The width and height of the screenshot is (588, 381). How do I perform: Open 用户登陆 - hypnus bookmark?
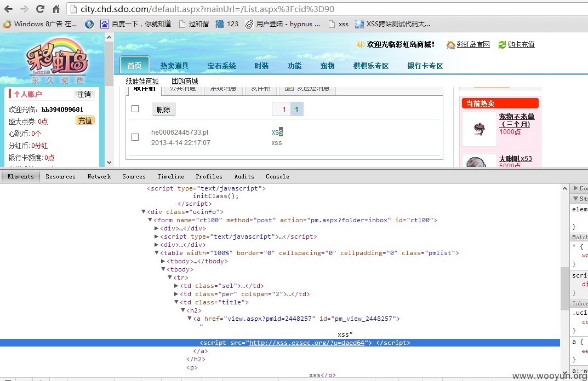pyautogui.click(x=283, y=24)
